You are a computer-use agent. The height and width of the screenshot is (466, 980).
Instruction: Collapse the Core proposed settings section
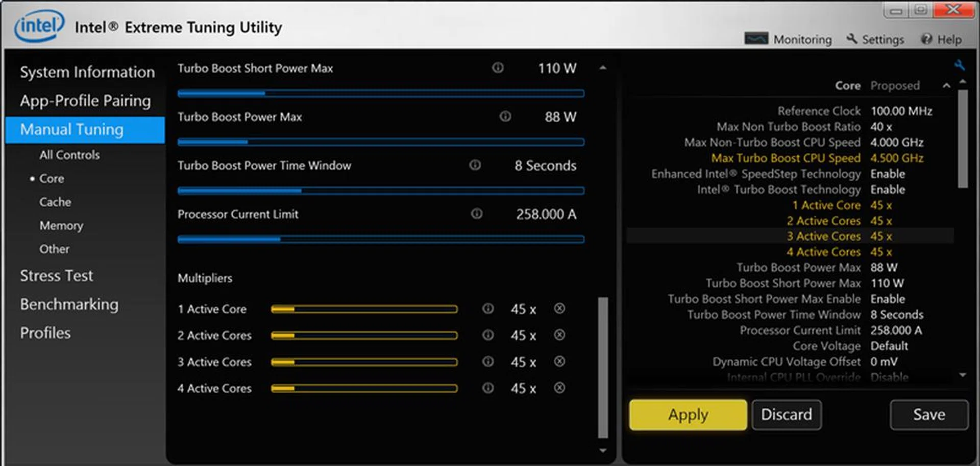coord(946,86)
